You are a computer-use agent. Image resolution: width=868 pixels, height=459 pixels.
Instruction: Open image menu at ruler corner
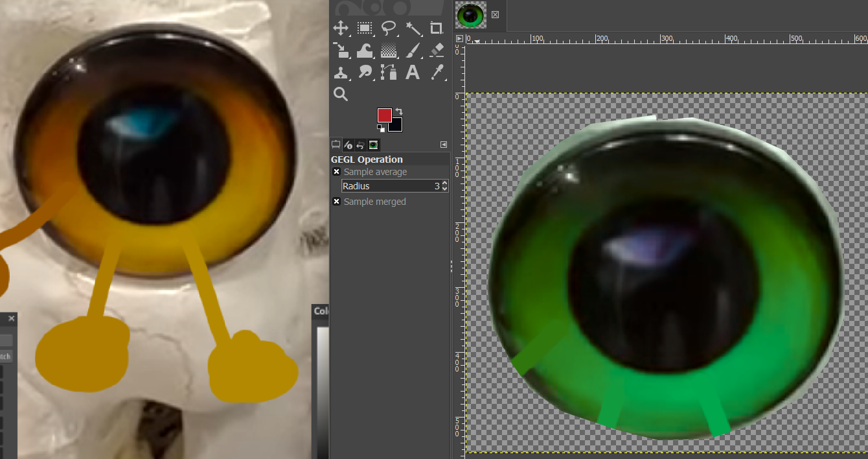(x=459, y=39)
